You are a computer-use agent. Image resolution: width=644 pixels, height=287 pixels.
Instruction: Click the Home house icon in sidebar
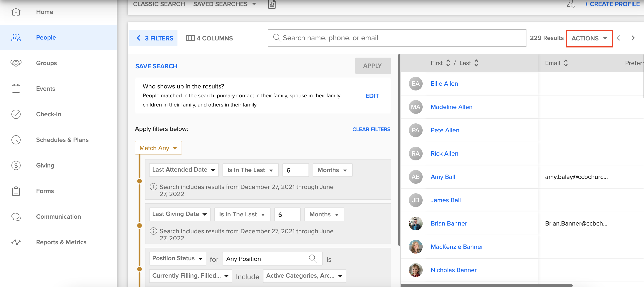pos(16,12)
